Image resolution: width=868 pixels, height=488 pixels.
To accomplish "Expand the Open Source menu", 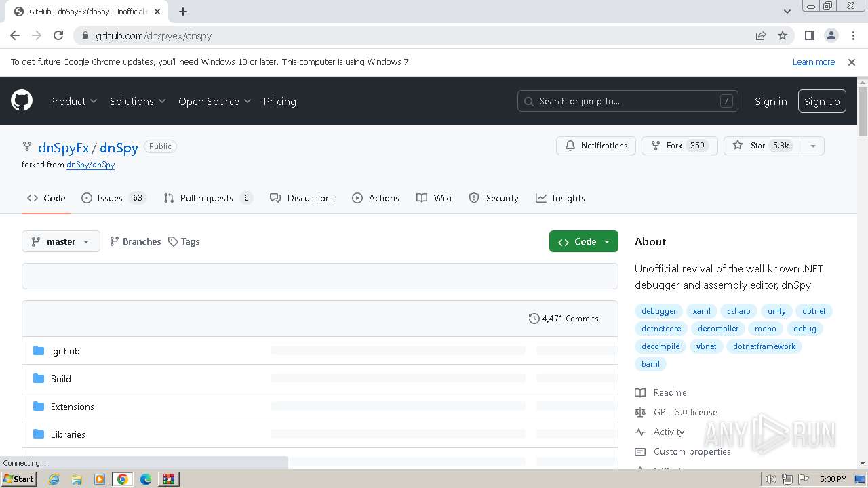I will [214, 101].
